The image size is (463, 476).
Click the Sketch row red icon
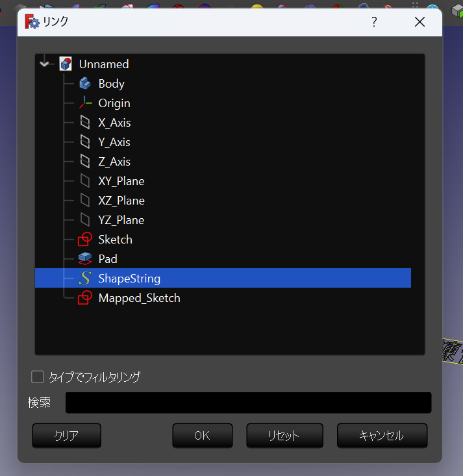85,239
